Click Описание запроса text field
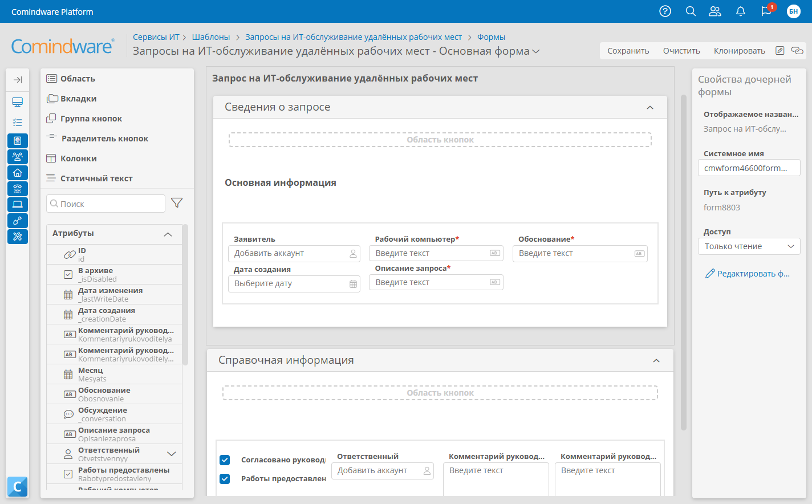Viewport: 812px width, 504px height. [x=436, y=282]
